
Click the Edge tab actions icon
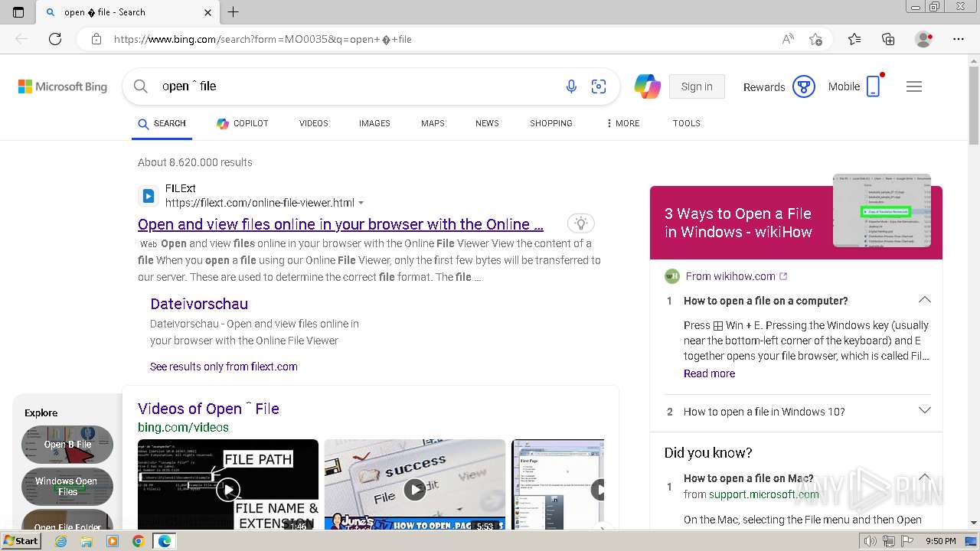pyautogui.click(x=18, y=12)
